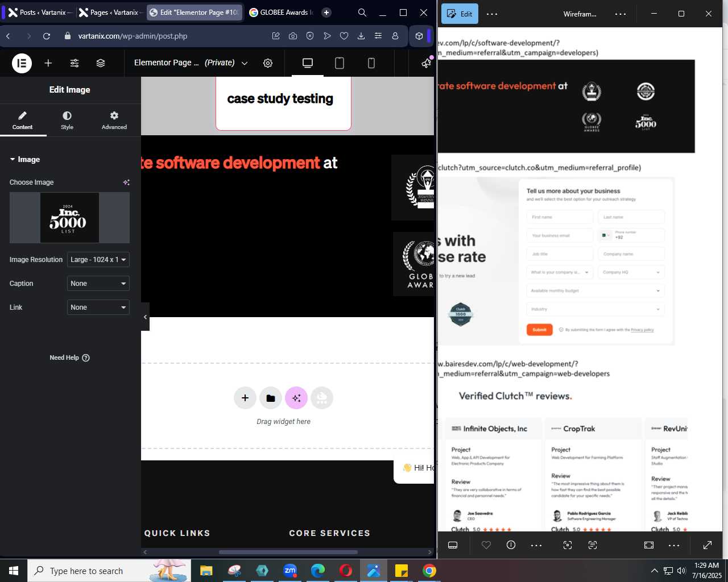Switch to tablet responsive view
The width and height of the screenshot is (728, 582).
(340, 63)
